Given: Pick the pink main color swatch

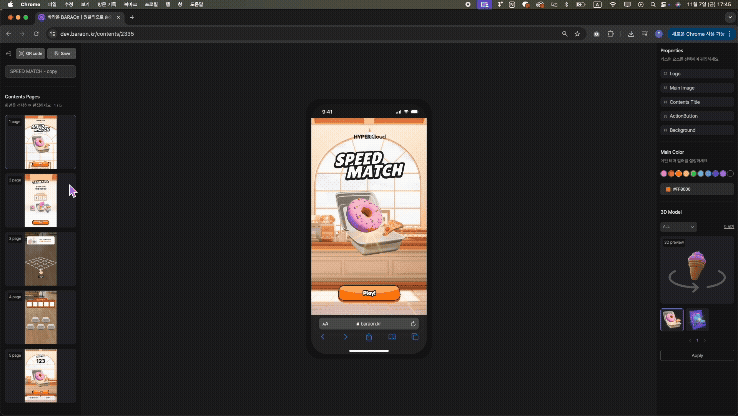Looking at the screenshot, I should point(664,174).
